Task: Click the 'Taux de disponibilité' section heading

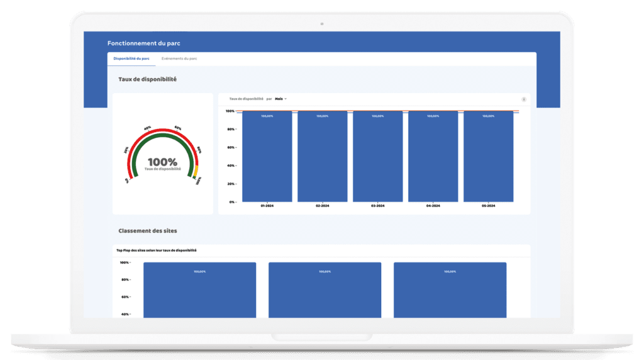Action: click(x=147, y=80)
